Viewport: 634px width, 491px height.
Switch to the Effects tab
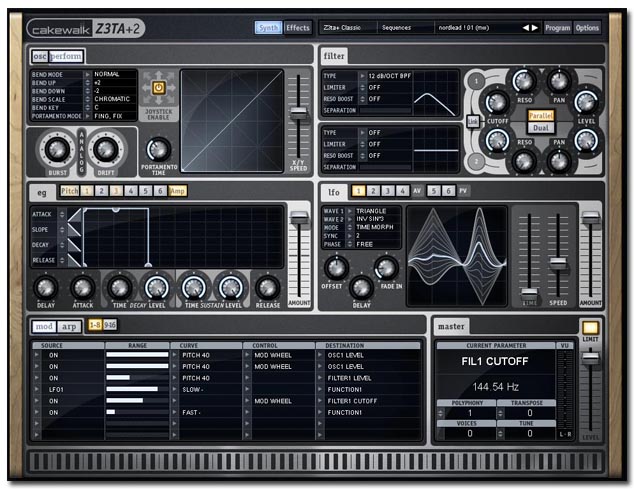click(x=298, y=28)
